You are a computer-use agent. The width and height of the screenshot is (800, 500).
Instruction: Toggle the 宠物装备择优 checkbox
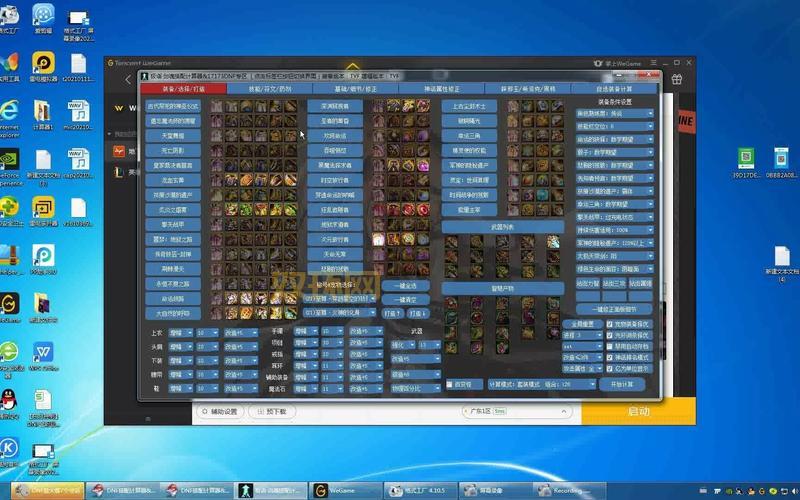[x=609, y=324]
